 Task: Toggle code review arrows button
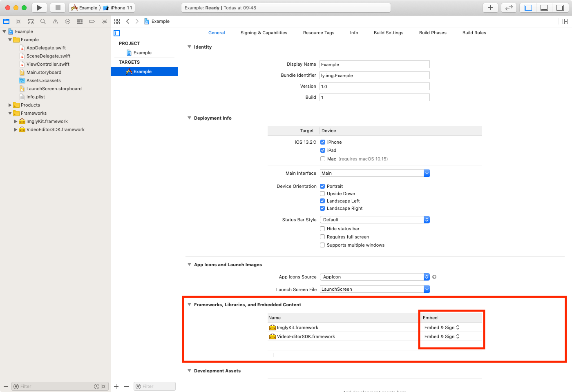click(x=509, y=8)
